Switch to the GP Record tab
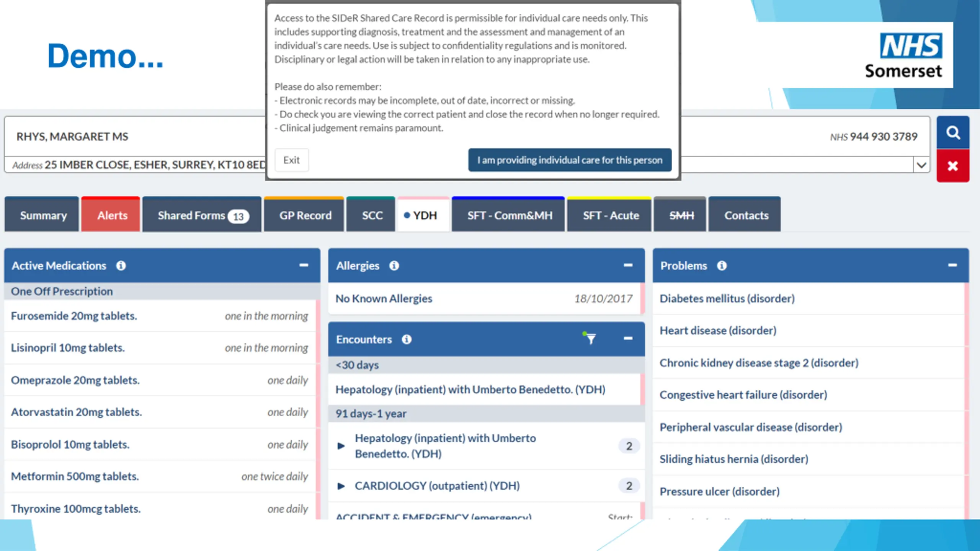Viewport: 980px width, 551px height. (x=305, y=215)
